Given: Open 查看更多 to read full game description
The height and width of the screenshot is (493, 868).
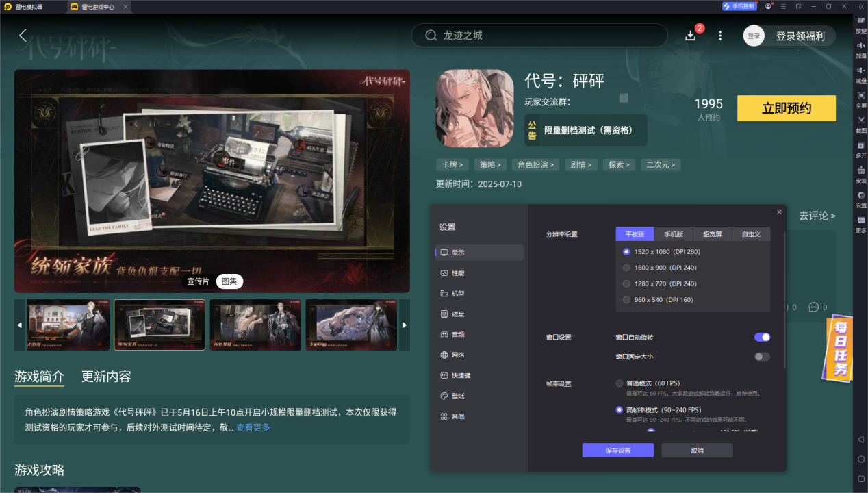Looking at the screenshot, I should pyautogui.click(x=253, y=427).
